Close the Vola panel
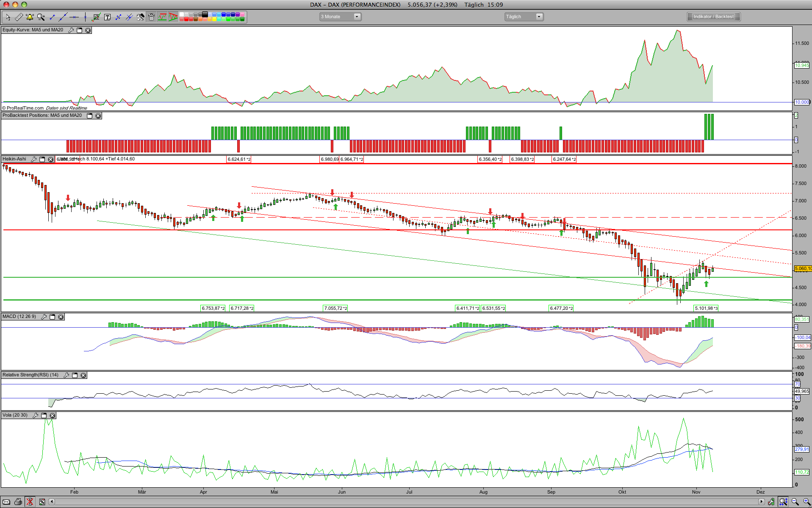The height and width of the screenshot is (508, 812). [53, 415]
